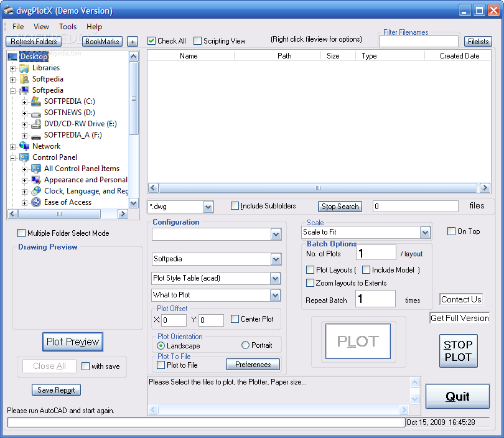The image size is (504, 438).
Task: Click the Softpedia user folder icon
Action: coord(24,79)
